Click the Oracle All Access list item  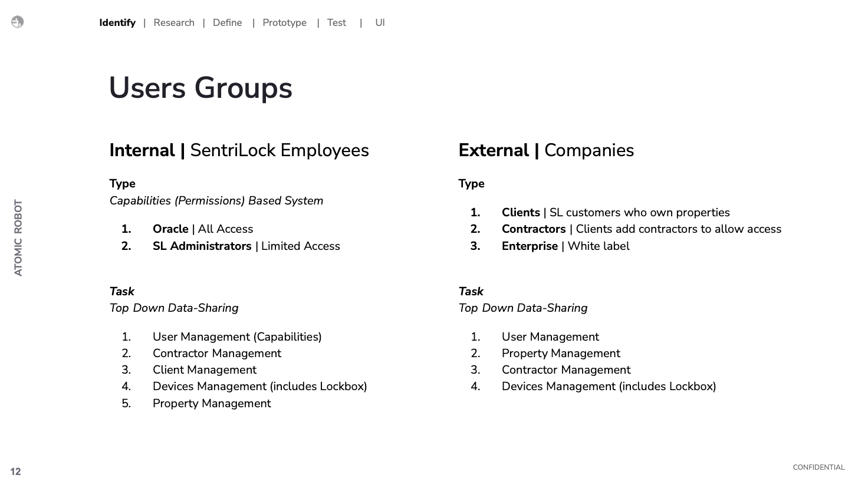pos(202,229)
